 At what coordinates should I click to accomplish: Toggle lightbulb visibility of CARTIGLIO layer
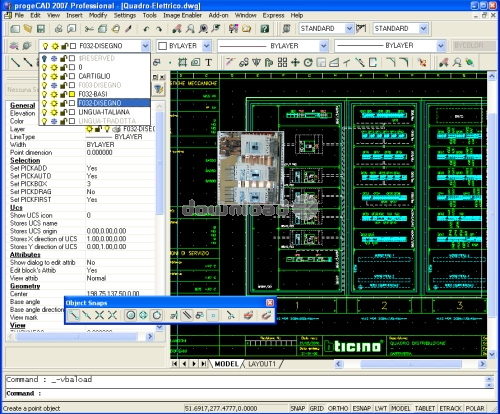tap(44, 76)
